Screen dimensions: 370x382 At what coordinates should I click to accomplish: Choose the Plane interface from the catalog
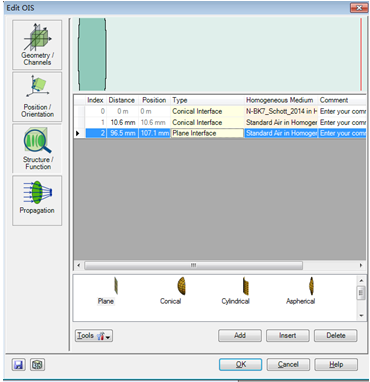click(x=106, y=291)
